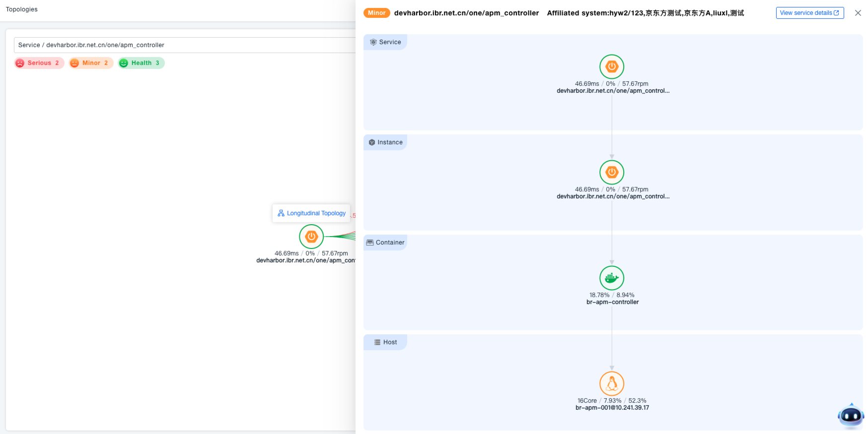Click the apm_controller node in main topology
The image size is (868, 434).
311,237
